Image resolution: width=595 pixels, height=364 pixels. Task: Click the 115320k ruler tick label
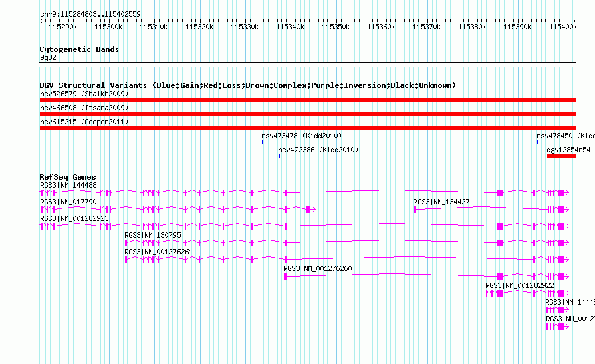coord(199,27)
